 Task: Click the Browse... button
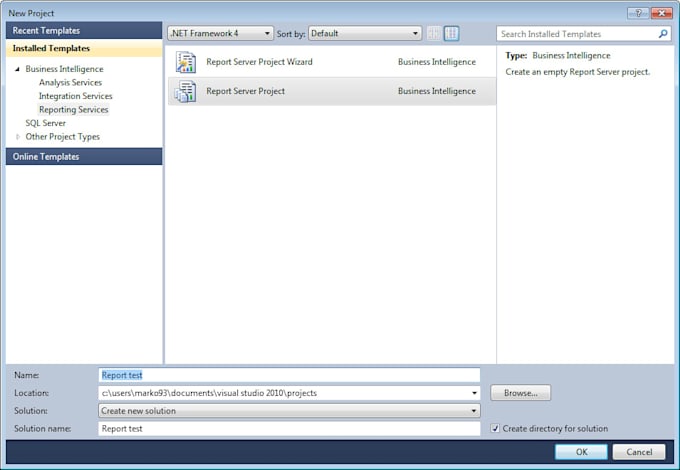coord(520,393)
